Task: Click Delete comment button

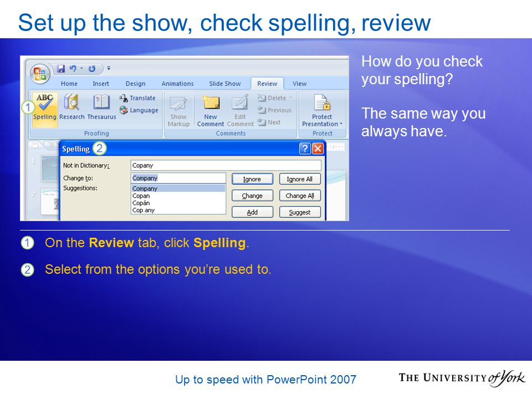Action: pos(272,98)
